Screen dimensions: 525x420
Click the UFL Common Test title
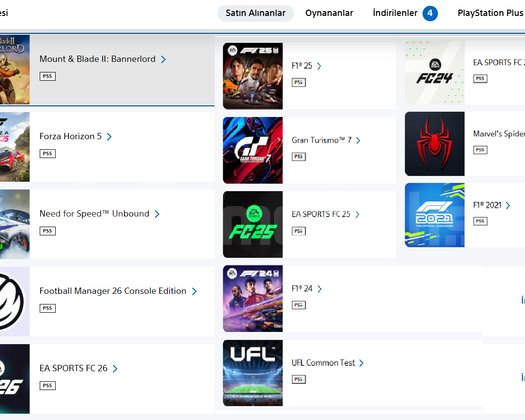pyautogui.click(x=323, y=363)
